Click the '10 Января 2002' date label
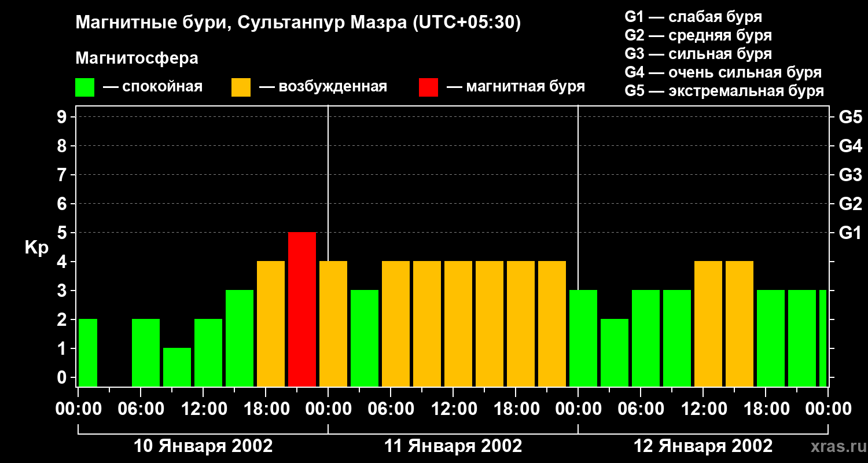Image resolution: width=868 pixels, height=463 pixels. coord(203,446)
